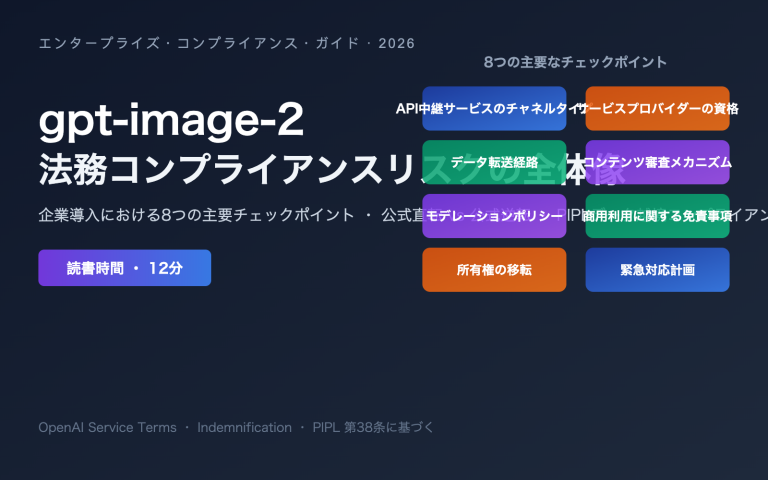Click the Indemnification footer text
The height and width of the screenshot is (480, 768).
[x=244, y=428]
